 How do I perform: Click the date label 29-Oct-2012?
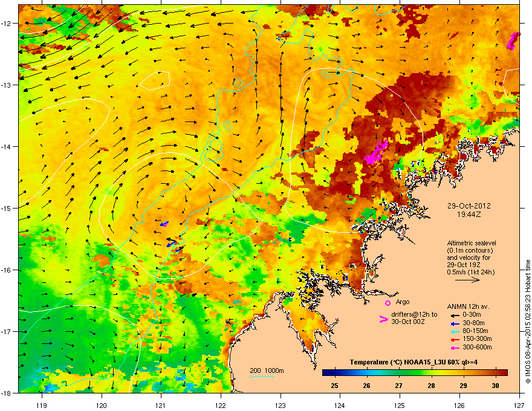469,206
